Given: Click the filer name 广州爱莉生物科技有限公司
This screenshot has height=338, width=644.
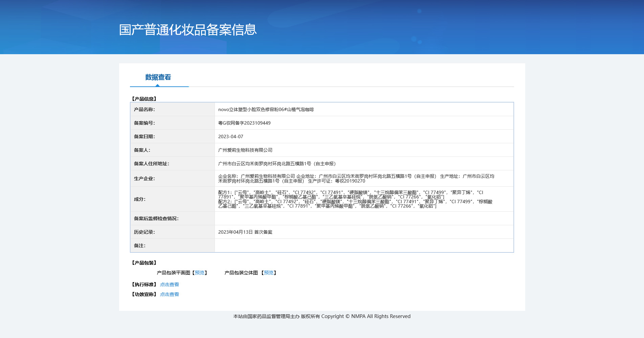Looking at the screenshot, I should pos(245,150).
